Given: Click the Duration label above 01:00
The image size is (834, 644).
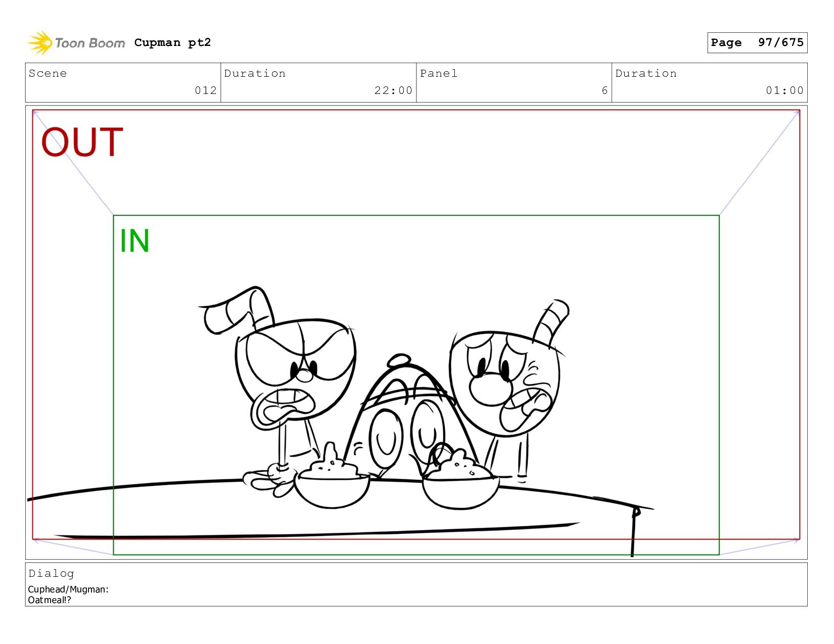Looking at the screenshot, I should [646, 74].
